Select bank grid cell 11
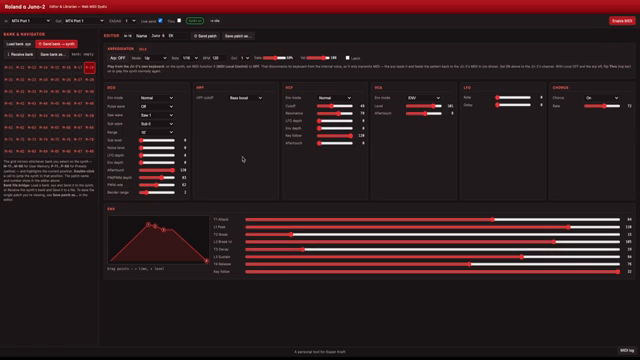640x360 pixels. pyautogui.click(x=9, y=68)
